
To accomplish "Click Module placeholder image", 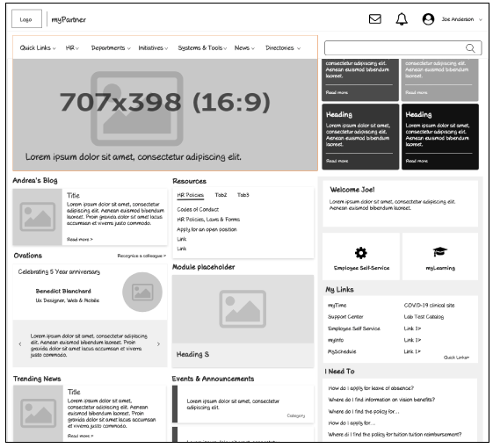I will (x=243, y=309).
